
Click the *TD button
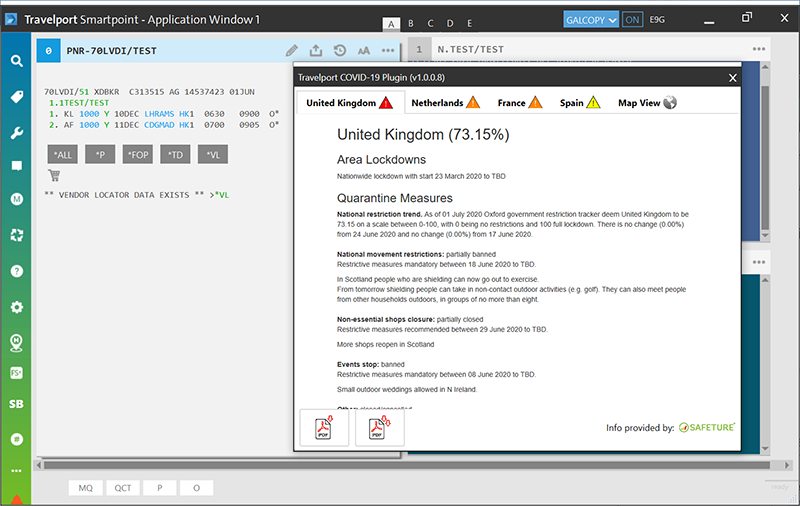coord(176,155)
